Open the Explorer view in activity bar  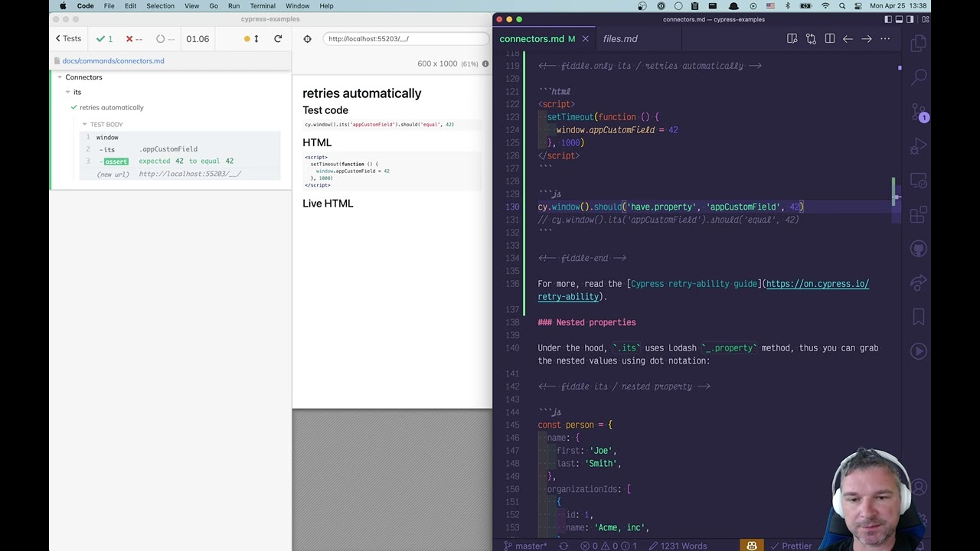coord(918,44)
